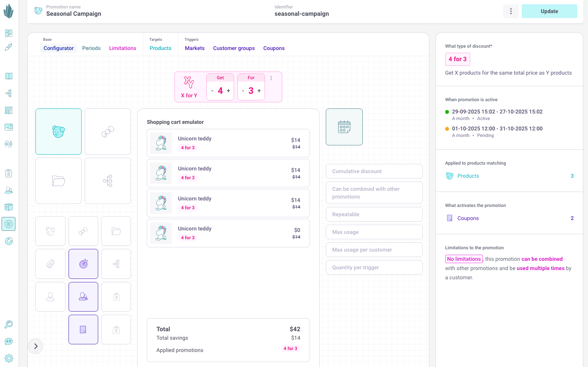Screen dimensions: 588x367
Task: Click the target icon tile in the palette
Action: click(83, 264)
